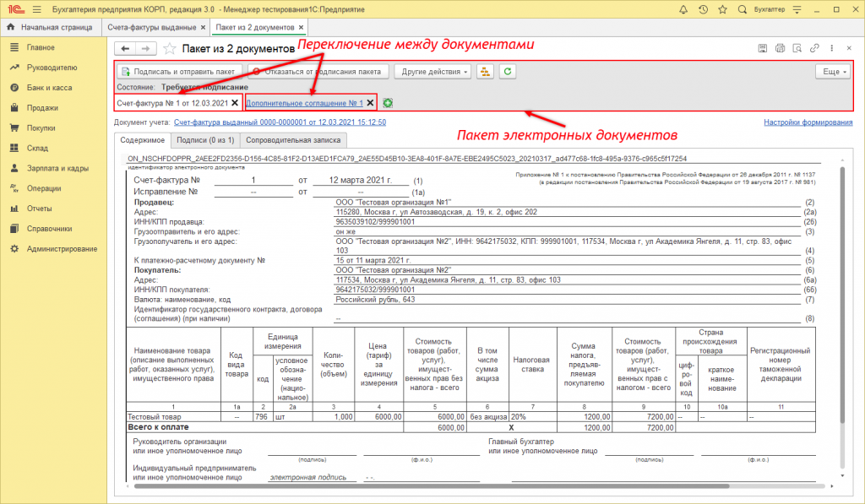Click the Бухгалтер user name

(x=769, y=9)
